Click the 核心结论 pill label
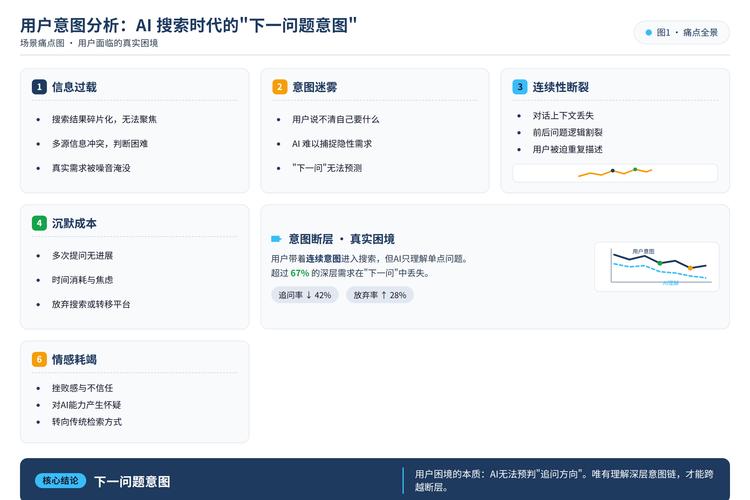 60,480
